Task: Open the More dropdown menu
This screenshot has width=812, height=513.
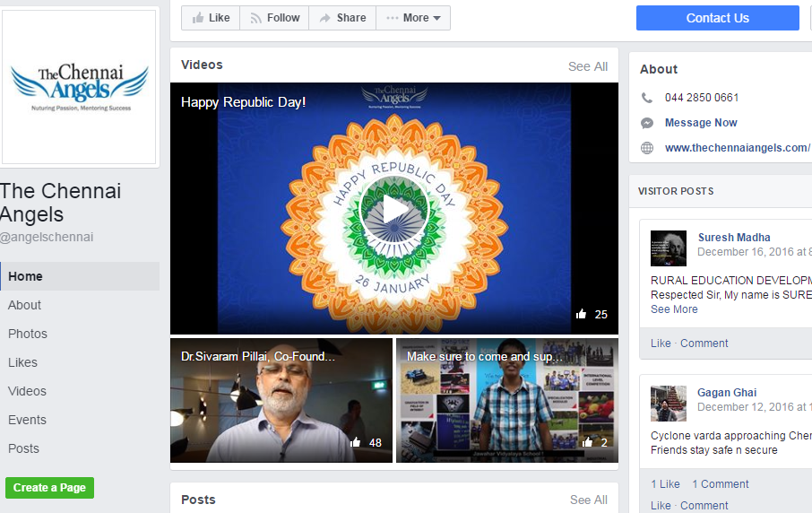Action: (x=413, y=18)
